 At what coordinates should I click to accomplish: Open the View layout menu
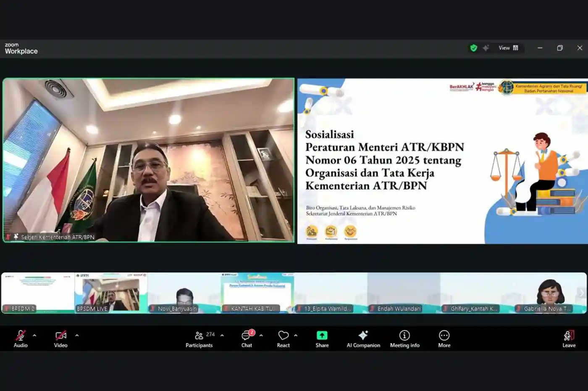(508, 48)
